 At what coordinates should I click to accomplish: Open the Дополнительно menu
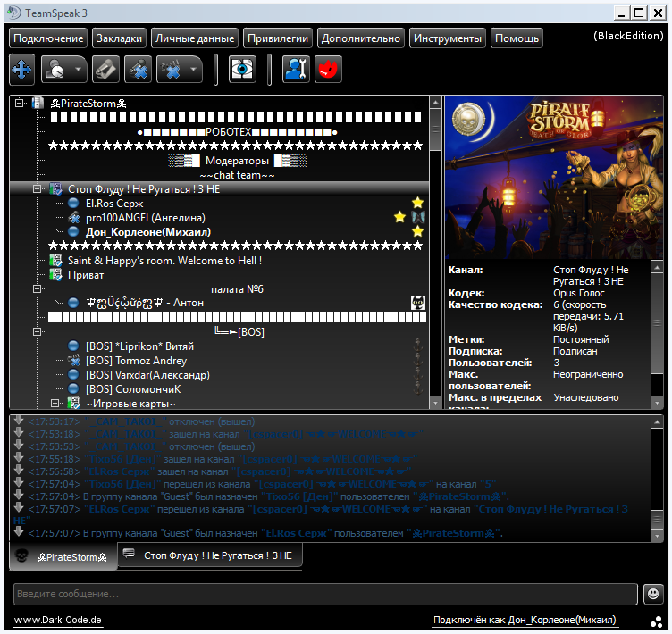(x=361, y=38)
